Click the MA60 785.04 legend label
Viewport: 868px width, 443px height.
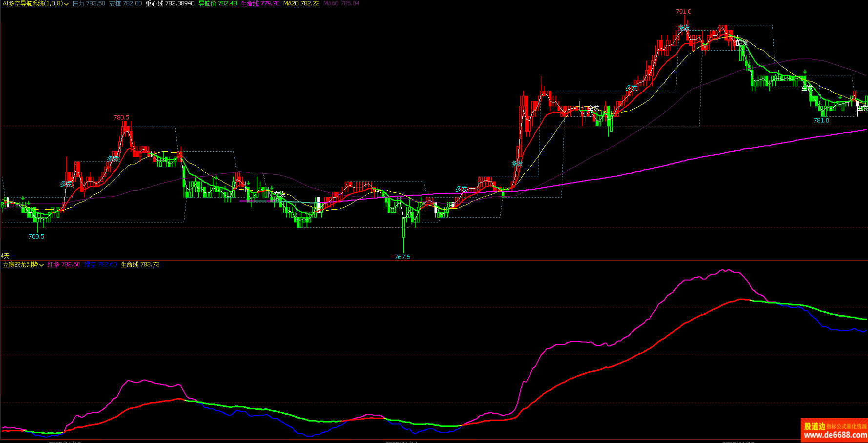tap(341, 3)
